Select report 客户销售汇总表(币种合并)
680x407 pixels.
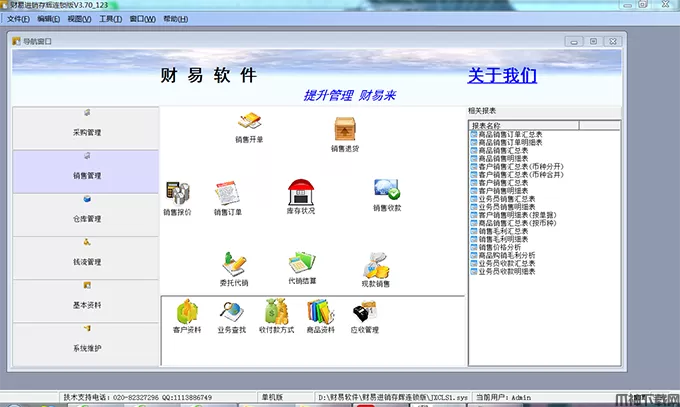(517, 175)
